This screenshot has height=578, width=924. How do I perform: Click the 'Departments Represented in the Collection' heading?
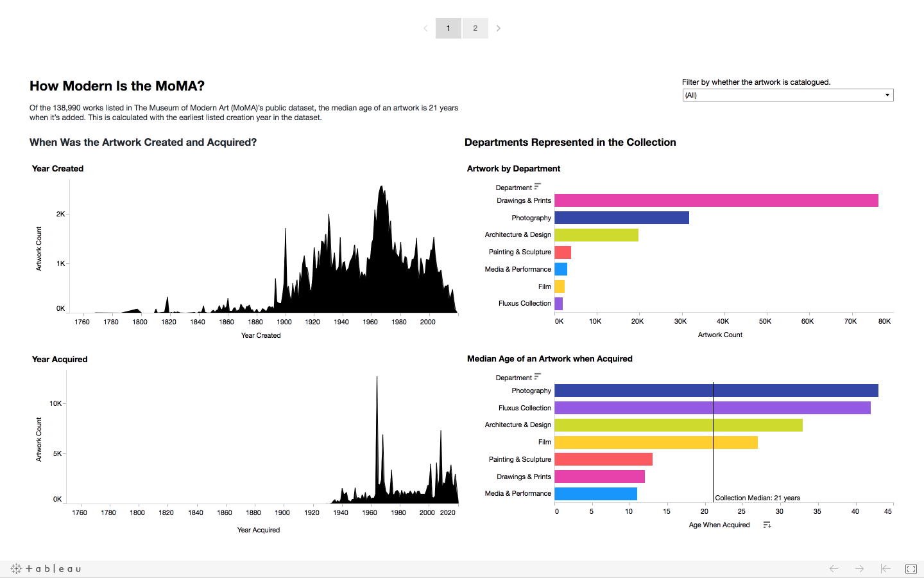click(x=570, y=143)
